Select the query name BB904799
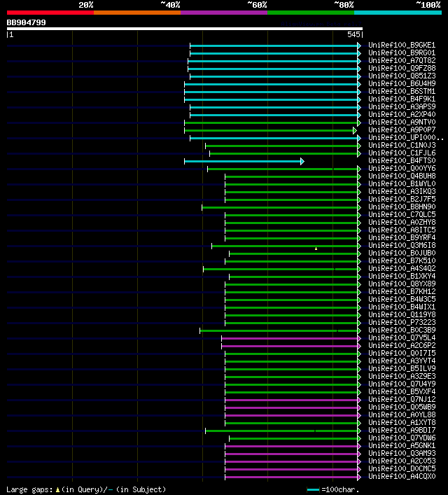The width and height of the screenshot is (448, 495). pyautogui.click(x=26, y=22)
